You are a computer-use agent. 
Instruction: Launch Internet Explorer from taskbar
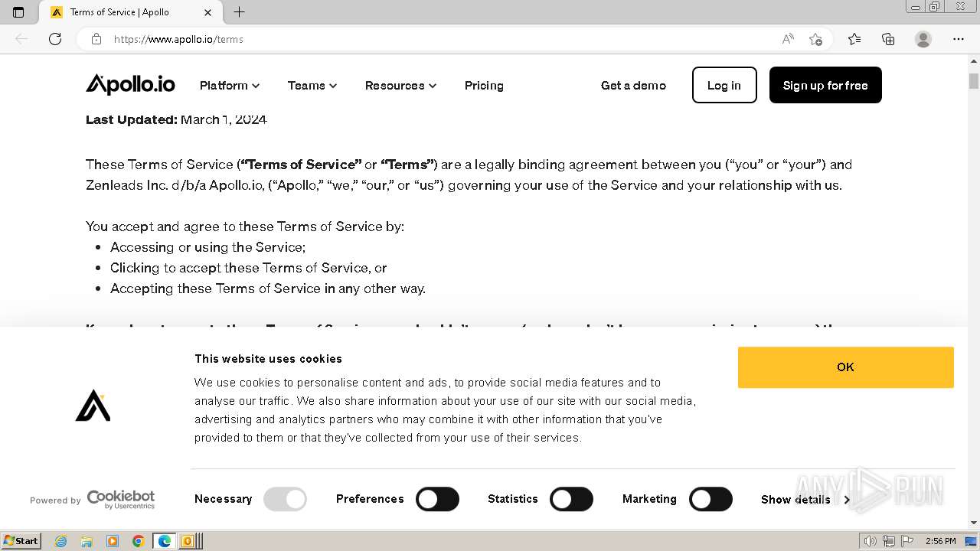point(61,541)
